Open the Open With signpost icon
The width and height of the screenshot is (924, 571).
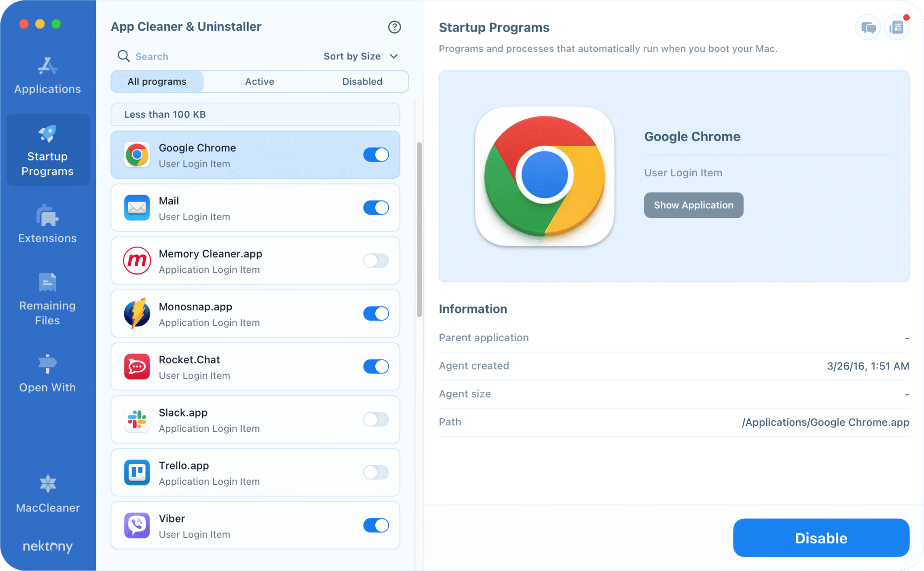pos(48,364)
